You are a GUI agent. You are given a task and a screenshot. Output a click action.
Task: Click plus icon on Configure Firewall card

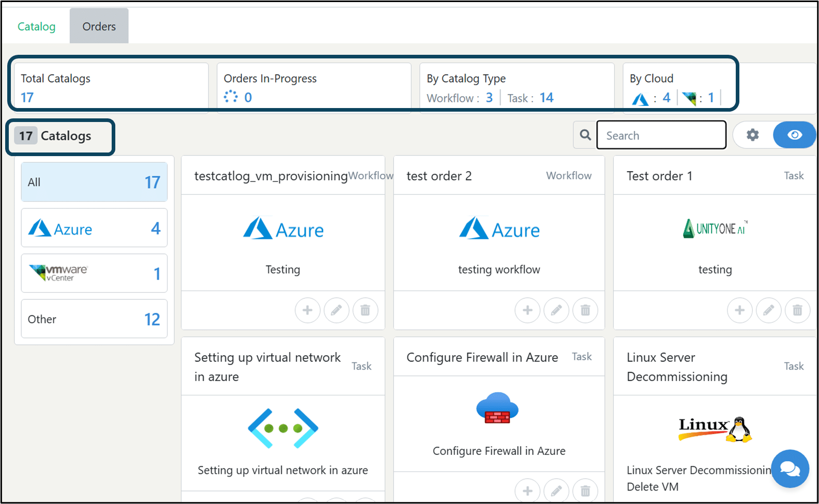[x=527, y=491]
